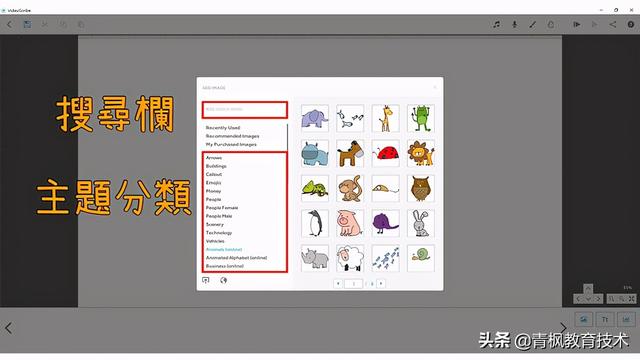Click the Add Chart button
The width and height of the screenshot is (640, 360).
click(x=626, y=320)
